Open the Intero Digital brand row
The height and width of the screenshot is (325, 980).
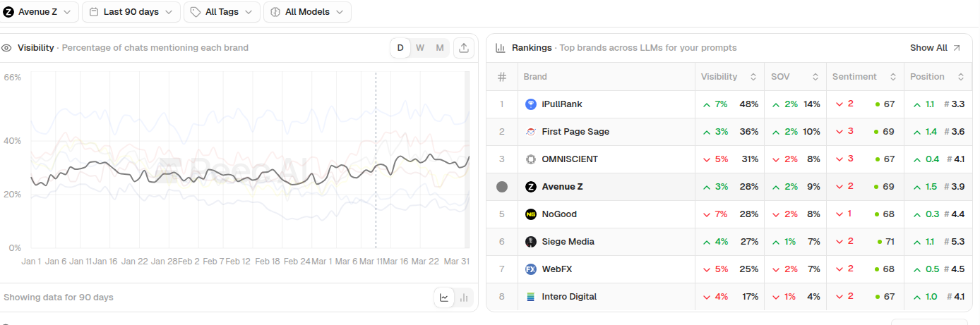[x=729, y=297]
